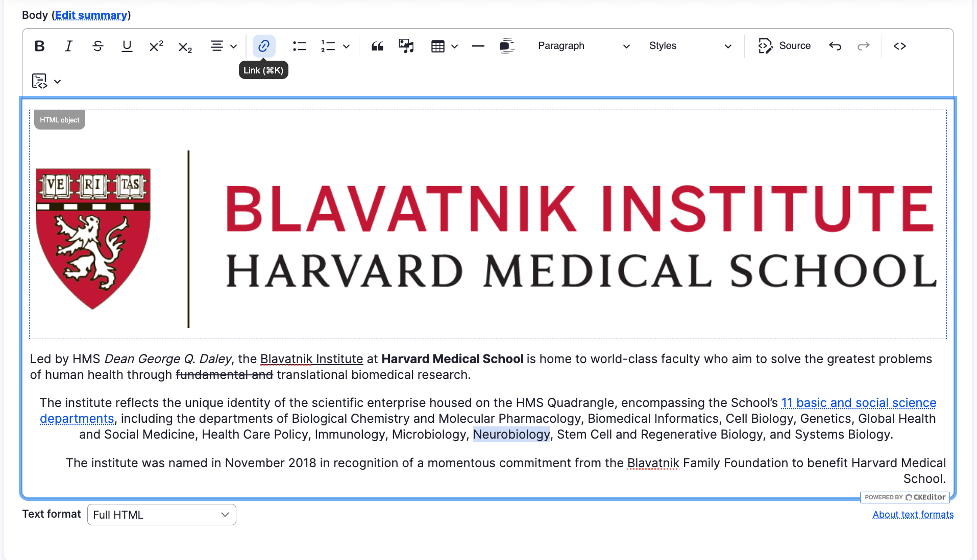Open the insert media button

(x=406, y=46)
